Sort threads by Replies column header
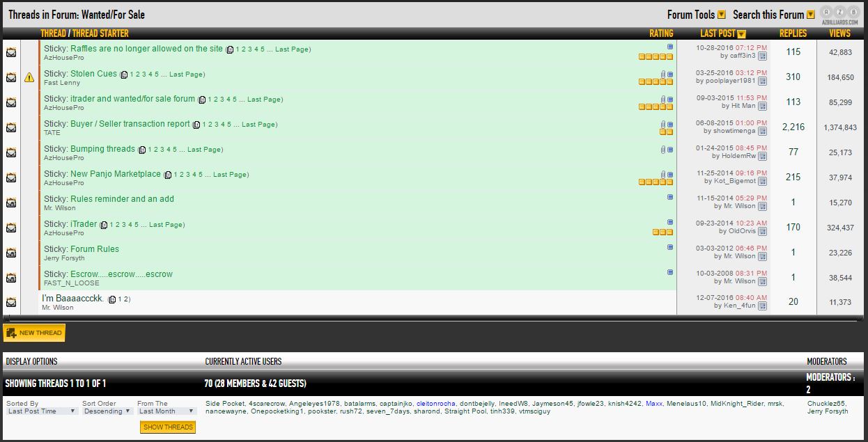 (793, 33)
